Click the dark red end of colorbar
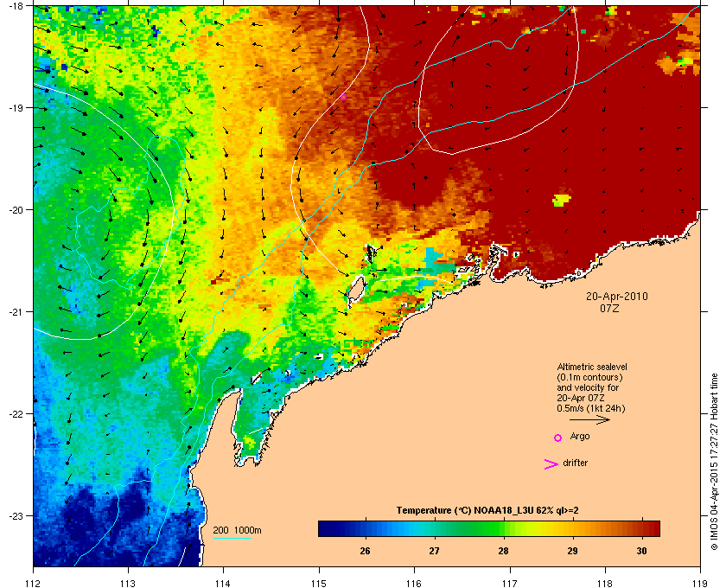 (x=653, y=528)
